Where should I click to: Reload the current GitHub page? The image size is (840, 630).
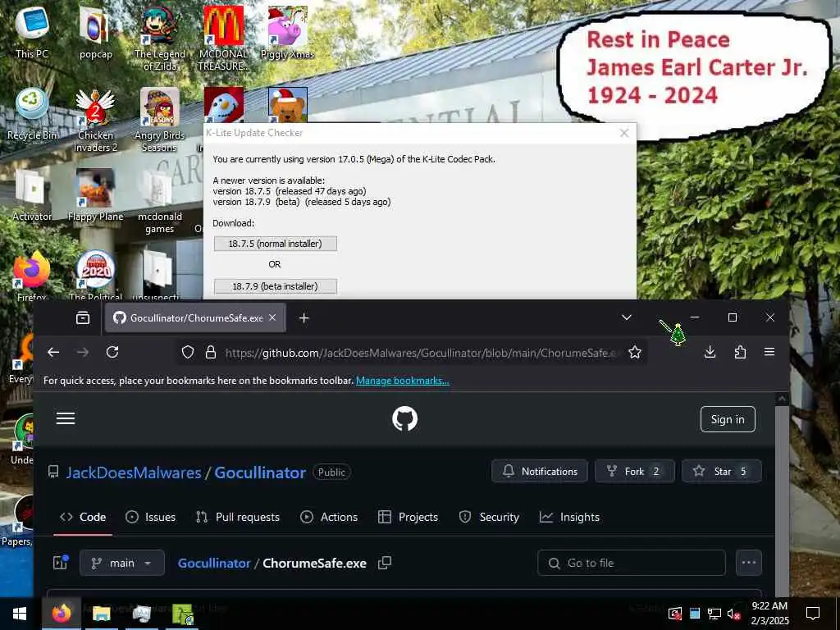[x=112, y=352]
